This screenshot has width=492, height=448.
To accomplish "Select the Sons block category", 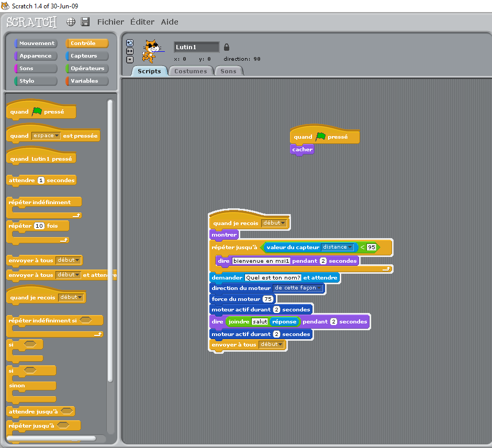I will [36, 69].
